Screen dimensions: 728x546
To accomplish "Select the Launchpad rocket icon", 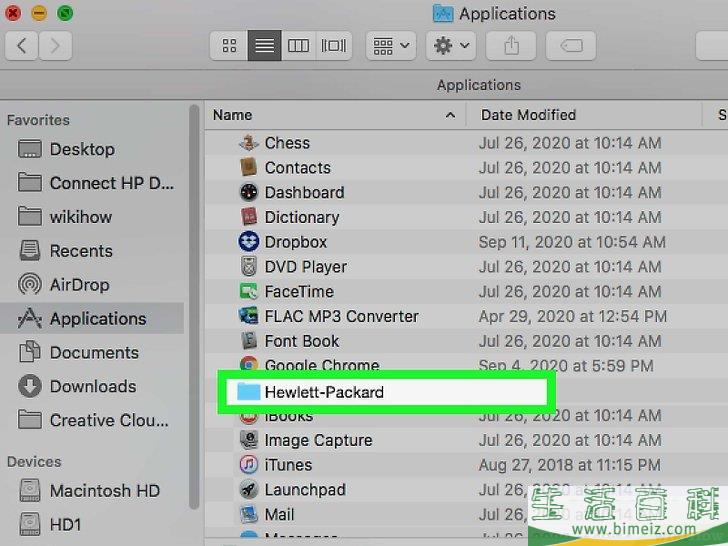I will 248,489.
